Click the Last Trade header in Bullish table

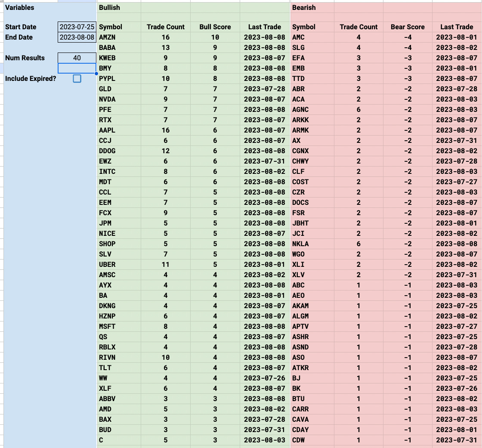265,27
